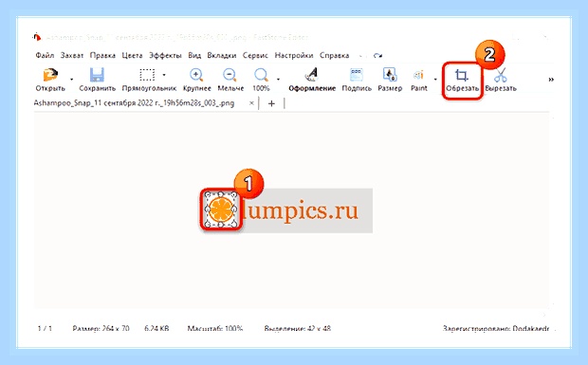Open image in Paint

click(419, 80)
